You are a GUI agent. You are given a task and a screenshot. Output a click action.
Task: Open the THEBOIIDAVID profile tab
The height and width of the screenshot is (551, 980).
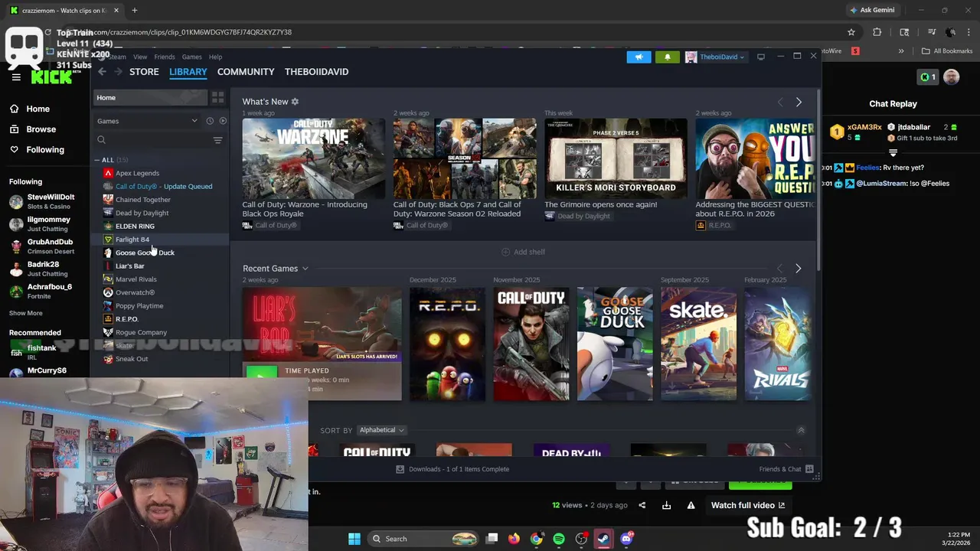[316, 71]
